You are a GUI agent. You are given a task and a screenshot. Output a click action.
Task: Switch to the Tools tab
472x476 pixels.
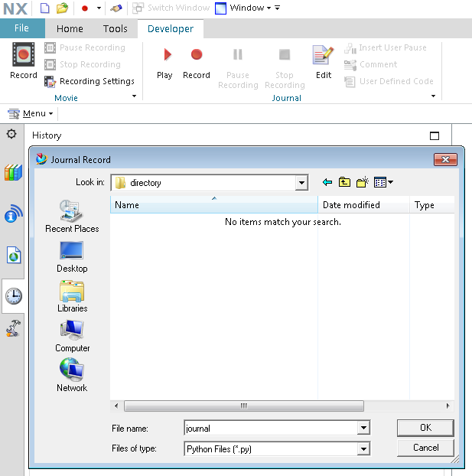click(115, 28)
